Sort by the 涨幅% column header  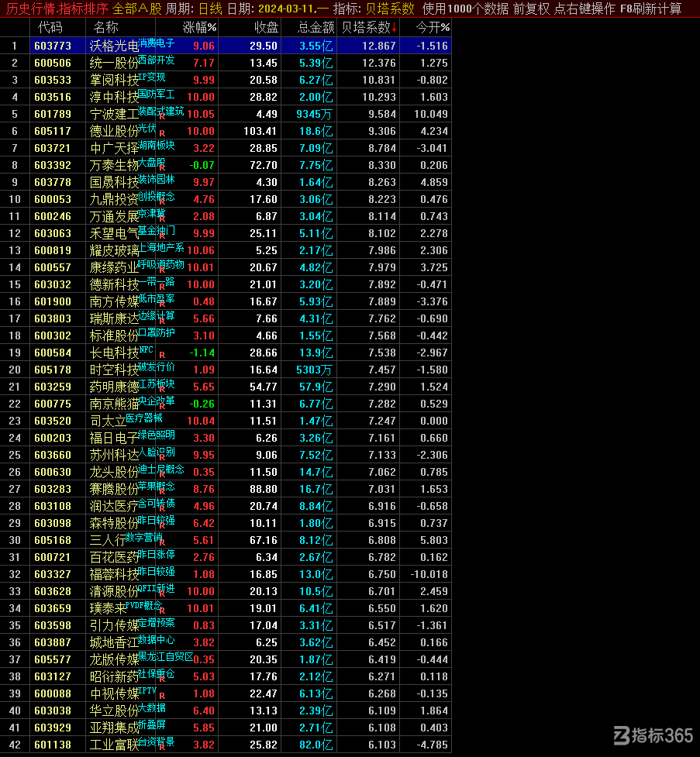point(199,28)
